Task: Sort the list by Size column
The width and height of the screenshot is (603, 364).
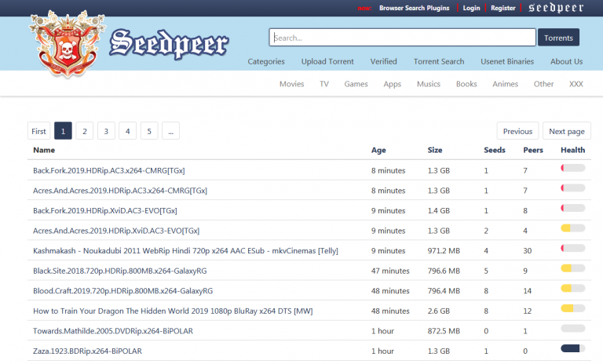Action: 435,150
